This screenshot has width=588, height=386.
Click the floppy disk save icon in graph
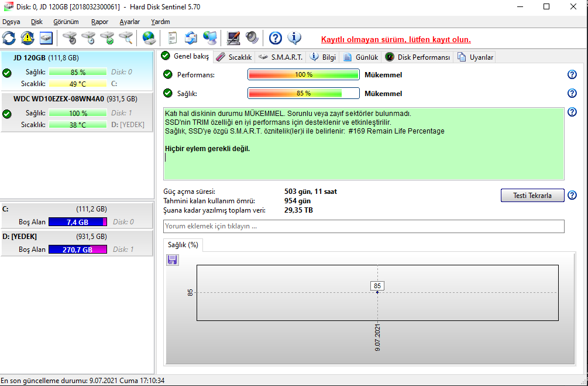[173, 260]
